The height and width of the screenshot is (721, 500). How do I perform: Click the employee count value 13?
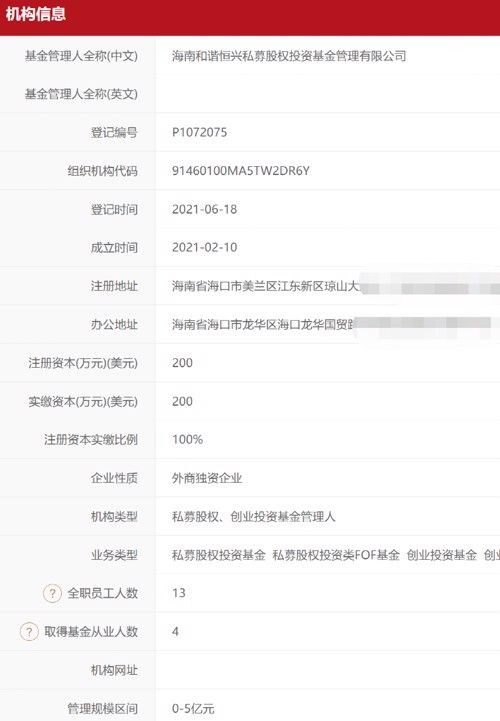click(179, 593)
